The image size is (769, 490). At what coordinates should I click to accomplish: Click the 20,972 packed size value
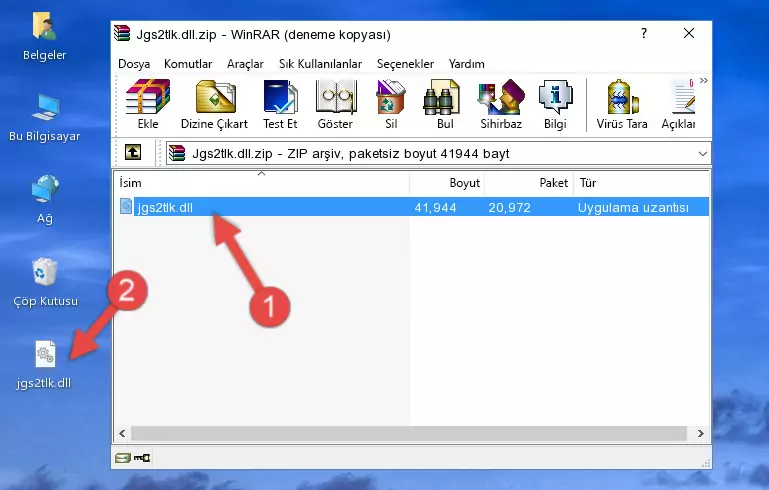(x=510, y=207)
